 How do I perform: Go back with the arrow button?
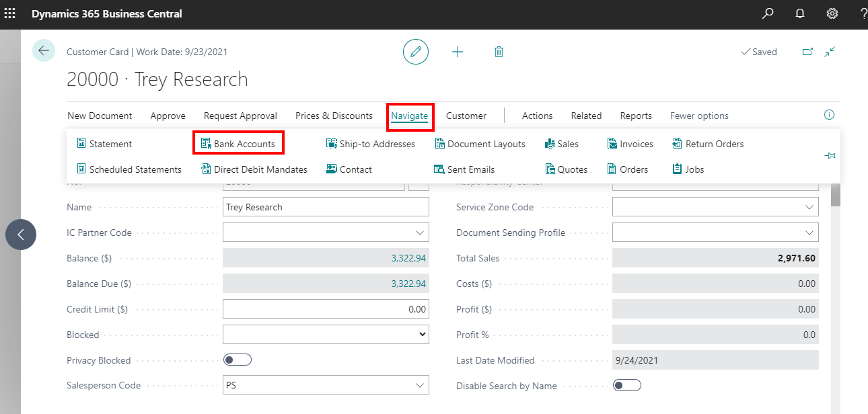44,50
